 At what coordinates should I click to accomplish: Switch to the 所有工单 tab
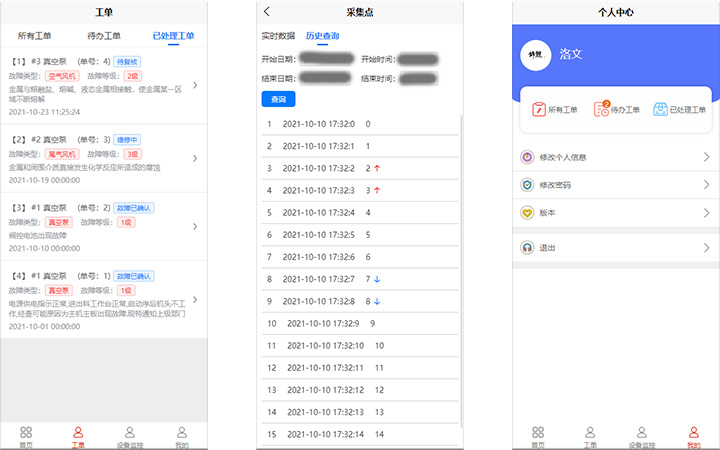(x=34, y=36)
